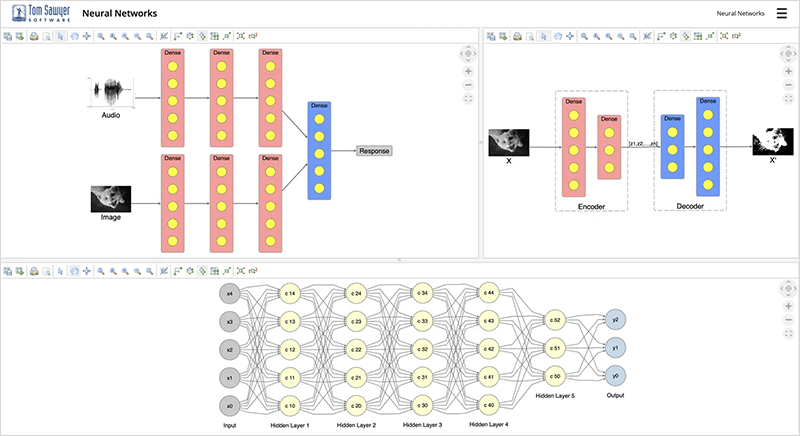This screenshot has width=800, height=436.
Task: Click the pan compass control in autoencoder panel
Action: click(788, 53)
